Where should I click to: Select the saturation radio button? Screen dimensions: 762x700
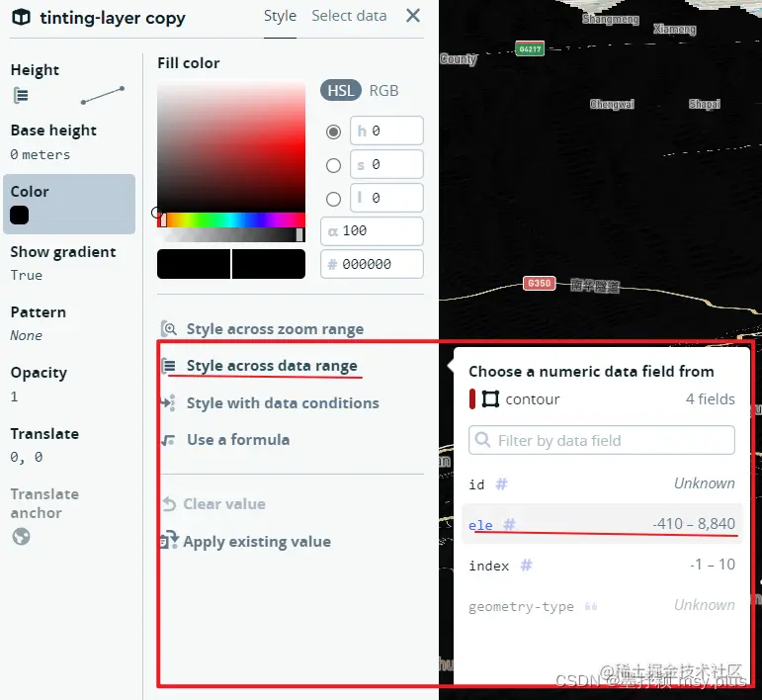click(x=333, y=165)
